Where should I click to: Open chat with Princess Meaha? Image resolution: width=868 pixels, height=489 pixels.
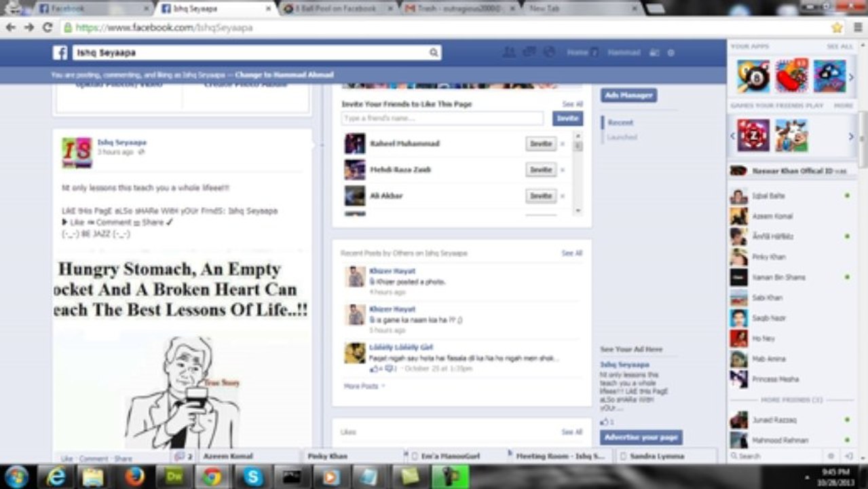(791, 380)
